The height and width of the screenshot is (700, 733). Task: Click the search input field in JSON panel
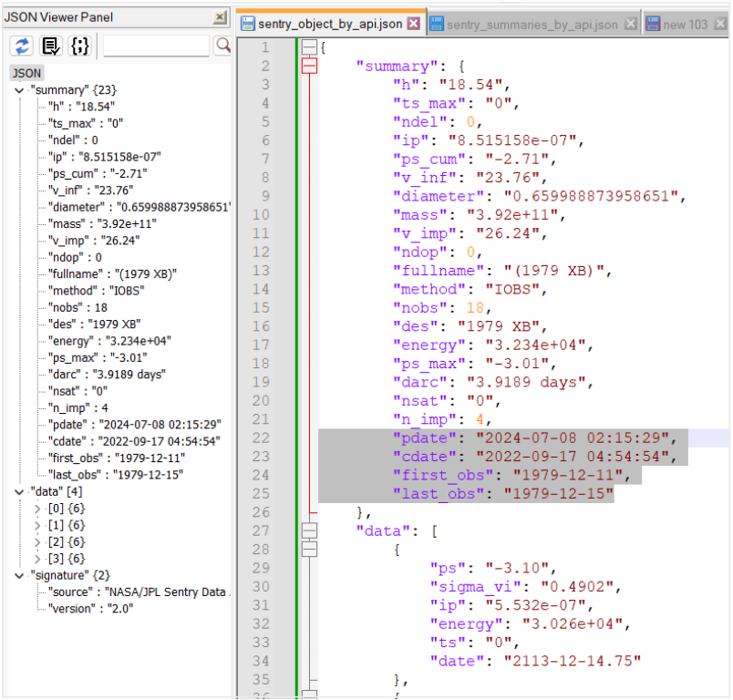click(x=156, y=46)
